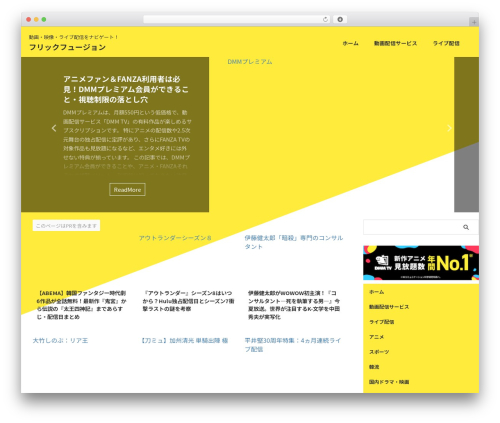500x423 pixels.
Task: Click the DMM TV 新作アニメ No.1 banner
Action: tap(421, 263)
